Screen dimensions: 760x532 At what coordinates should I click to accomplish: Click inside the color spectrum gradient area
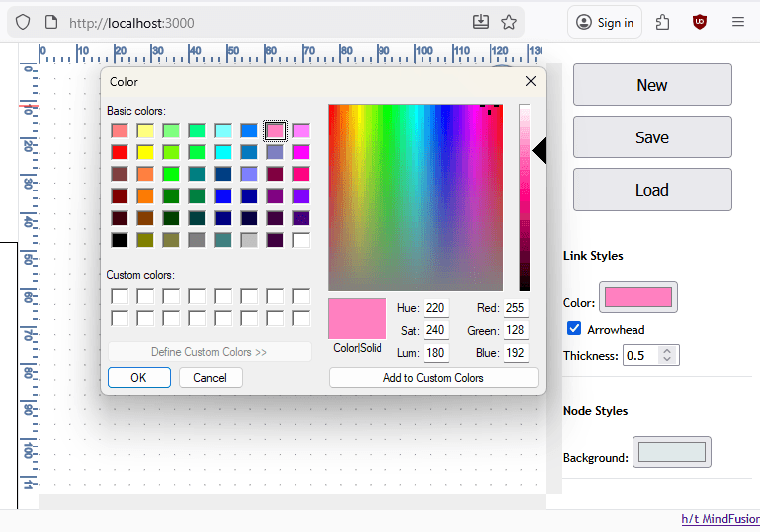[x=415, y=197]
